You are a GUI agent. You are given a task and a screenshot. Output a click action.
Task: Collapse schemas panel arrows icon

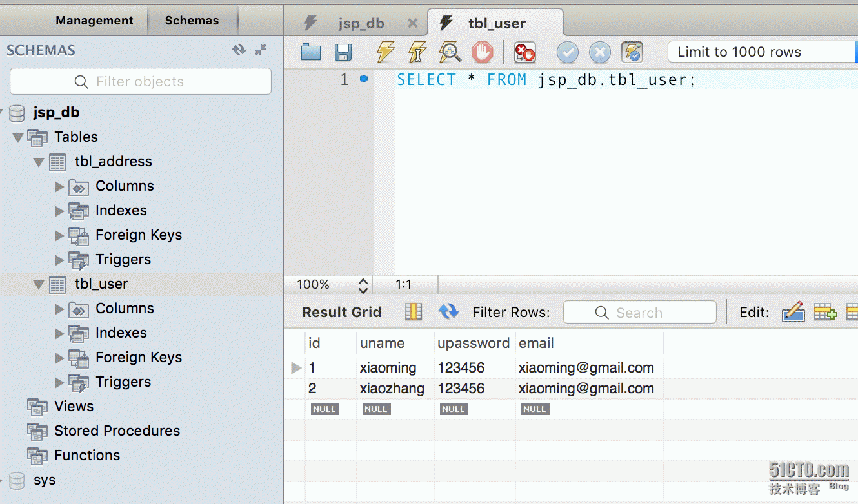261,50
